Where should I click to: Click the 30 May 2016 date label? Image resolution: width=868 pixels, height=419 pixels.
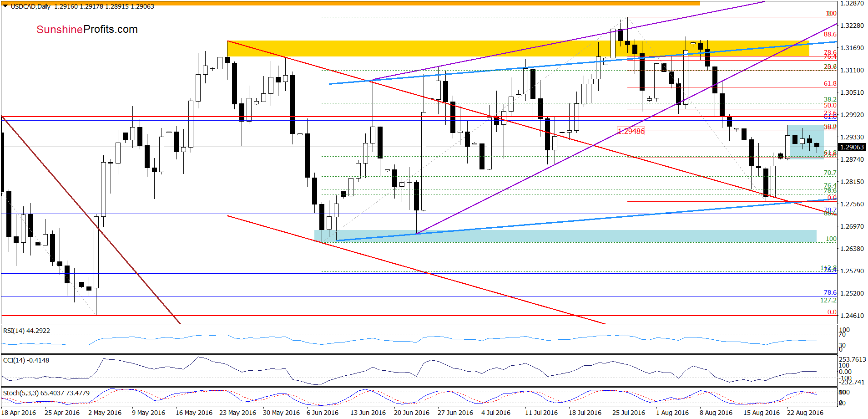point(281,413)
